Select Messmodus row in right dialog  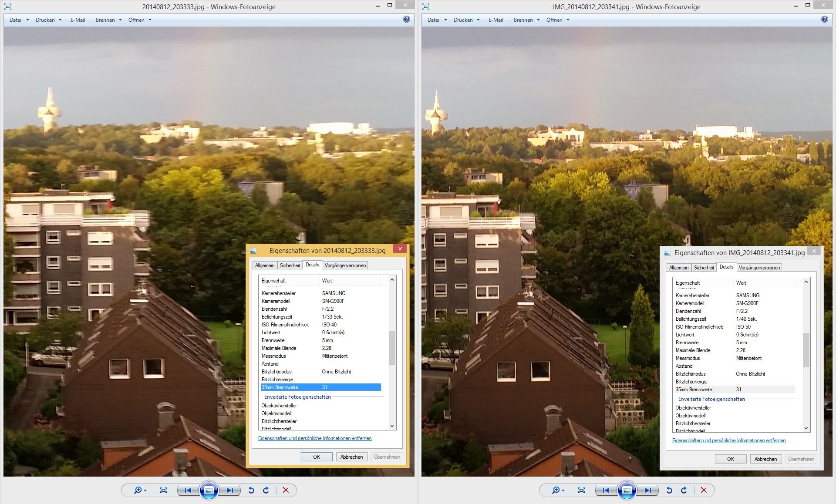735,358
